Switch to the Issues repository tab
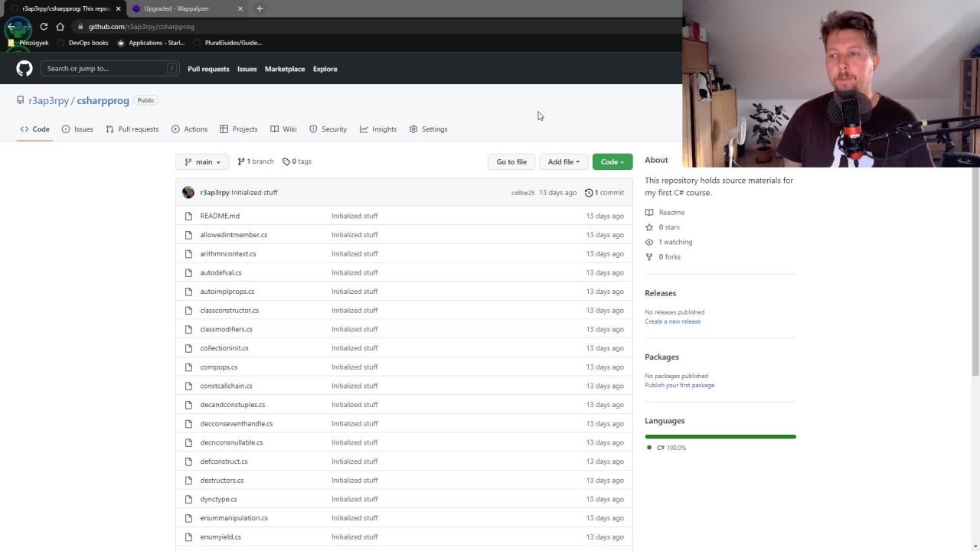The image size is (980, 551). coord(77,129)
